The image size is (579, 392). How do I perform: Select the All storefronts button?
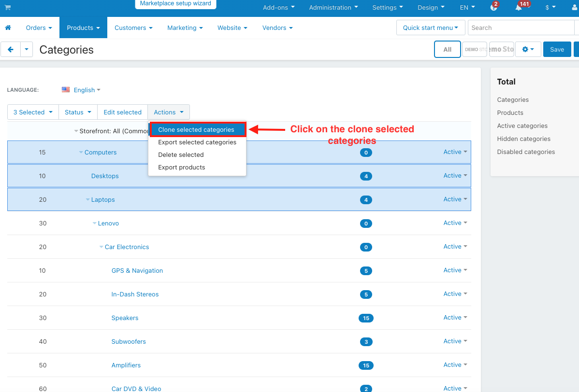[447, 49]
